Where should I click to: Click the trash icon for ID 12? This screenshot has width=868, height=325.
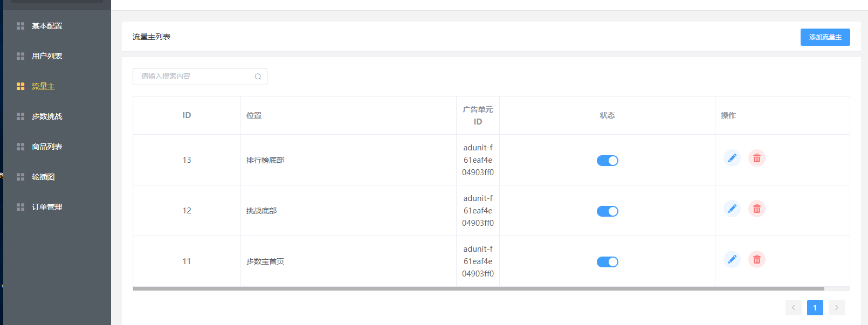(x=757, y=209)
